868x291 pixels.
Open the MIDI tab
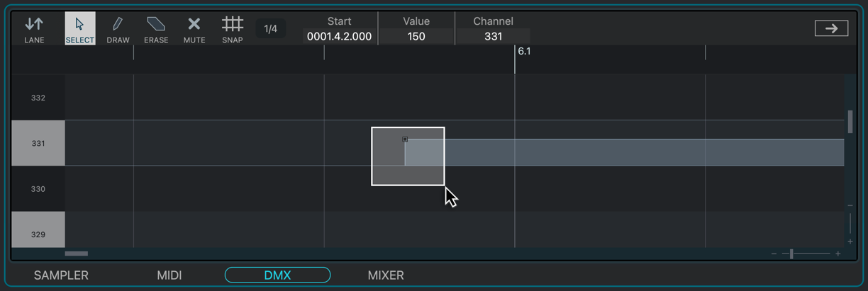pyautogui.click(x=169, y=275)
